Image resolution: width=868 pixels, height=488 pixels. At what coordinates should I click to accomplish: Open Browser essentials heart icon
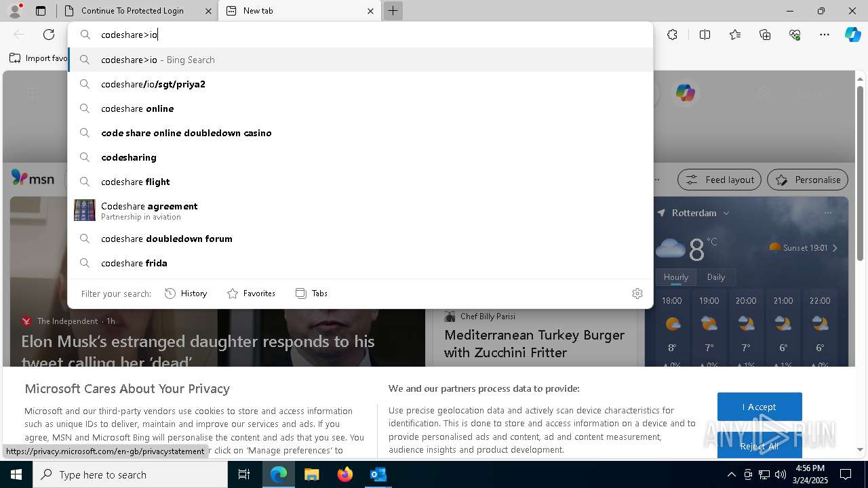[795, 35]
